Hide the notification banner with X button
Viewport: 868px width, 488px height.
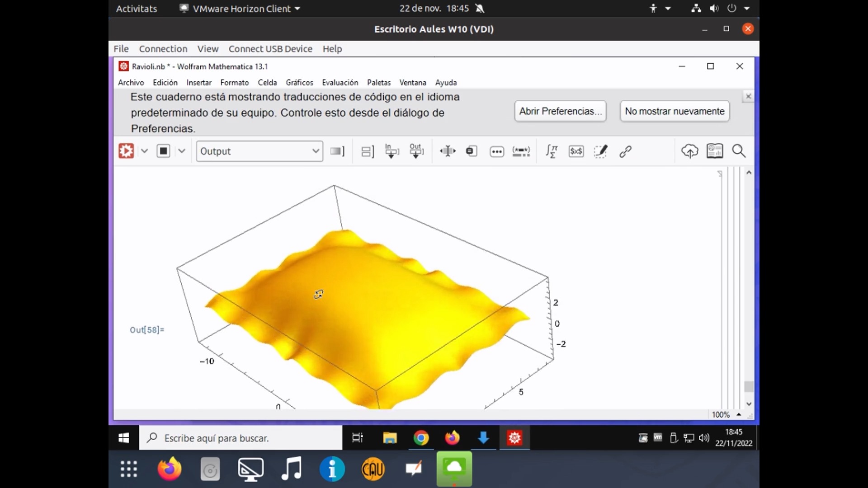click(748, 96)
